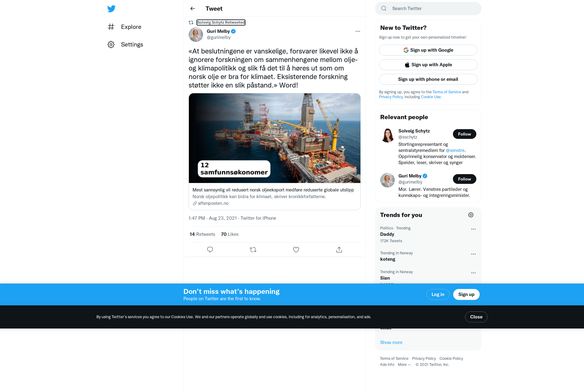The width and height of the screenshot is (584, 392).
Task: Reply to the tweet via comment icon
Action: point(210,249)
